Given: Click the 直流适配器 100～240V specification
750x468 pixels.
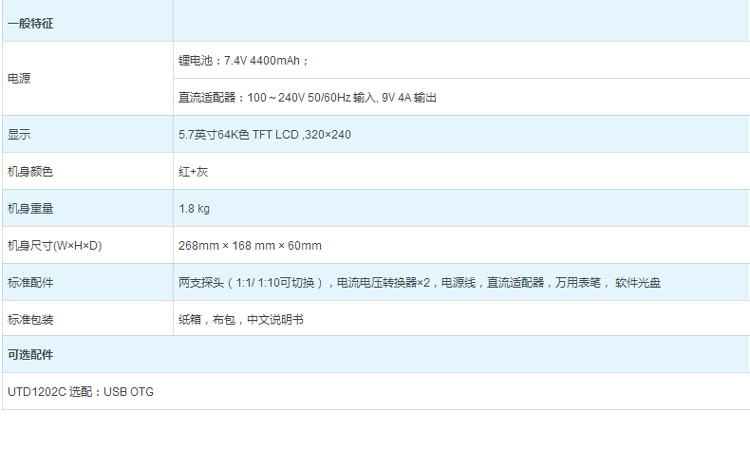Looking at the screenshot, I should pos(307,98).
